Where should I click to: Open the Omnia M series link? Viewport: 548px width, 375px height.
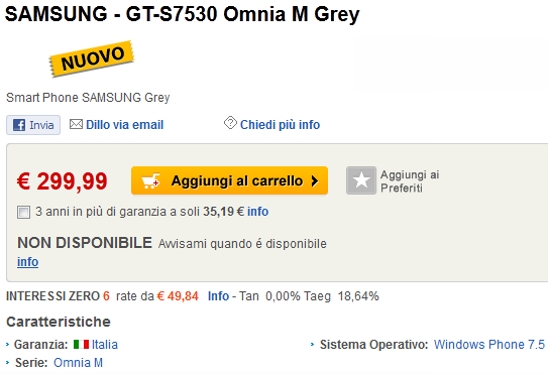pyautogui.click(x=78, y=363)
